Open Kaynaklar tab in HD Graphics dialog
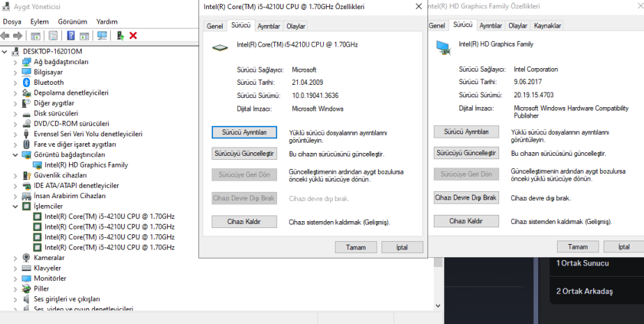 [547, 26]
